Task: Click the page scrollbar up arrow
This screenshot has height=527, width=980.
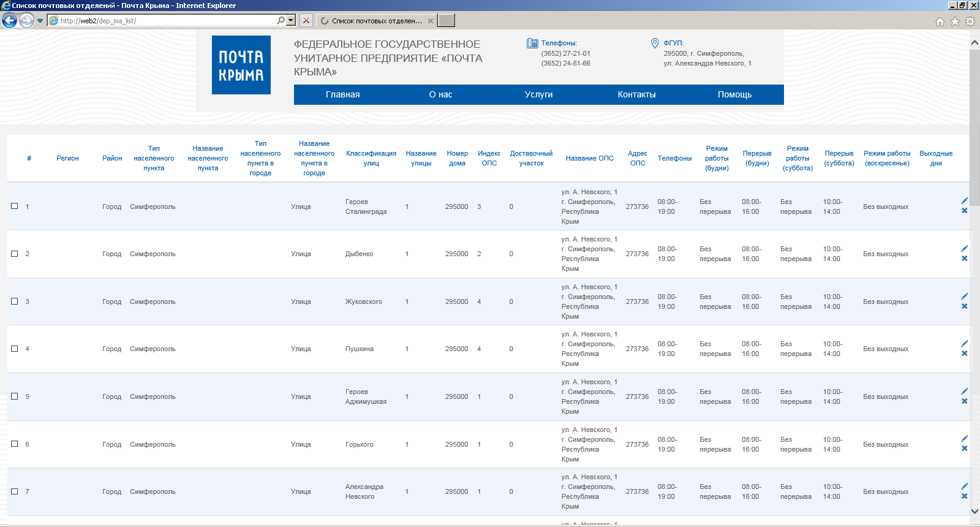Action: [x=974, y=43]
